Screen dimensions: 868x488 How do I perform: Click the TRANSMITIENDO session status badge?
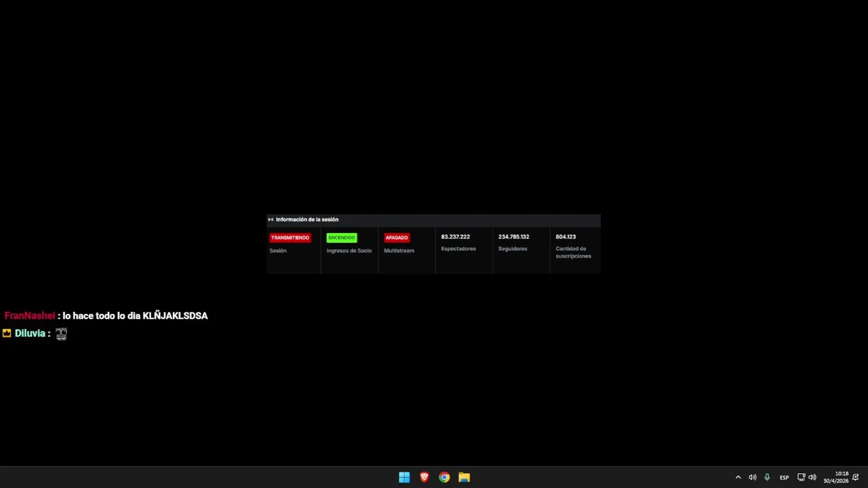(290, 238)
